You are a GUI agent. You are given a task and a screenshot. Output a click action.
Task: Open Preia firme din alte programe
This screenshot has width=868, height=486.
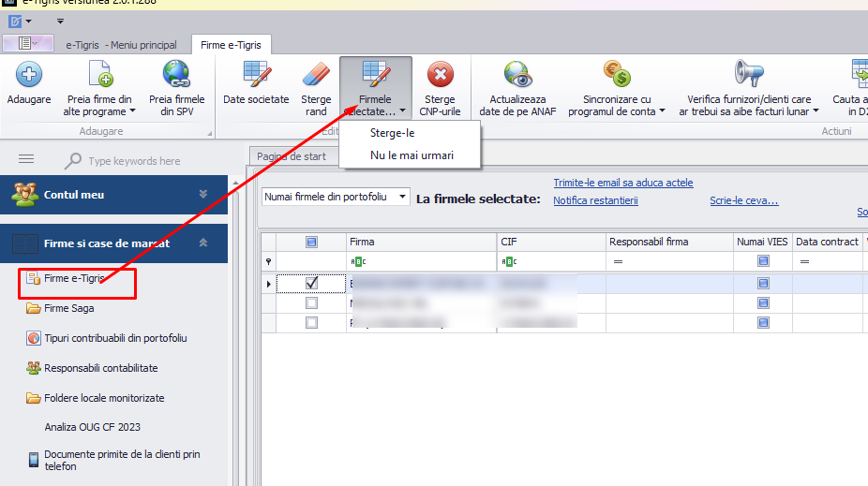[x=99, y=88]
